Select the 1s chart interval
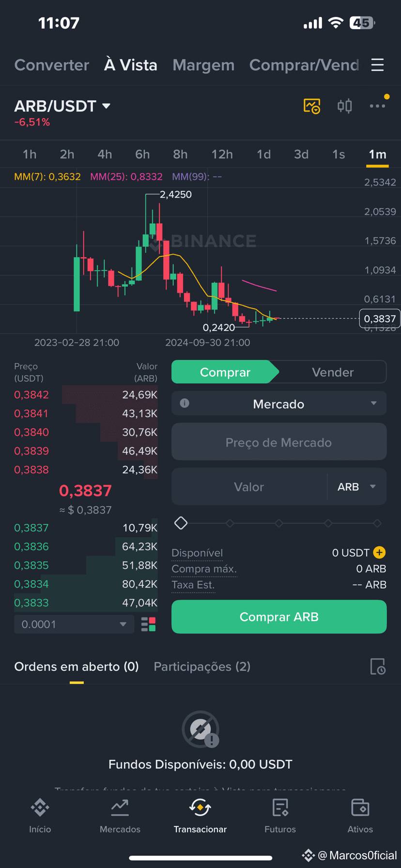The height and width of the screenshot is (868, 401). [339, 154]
